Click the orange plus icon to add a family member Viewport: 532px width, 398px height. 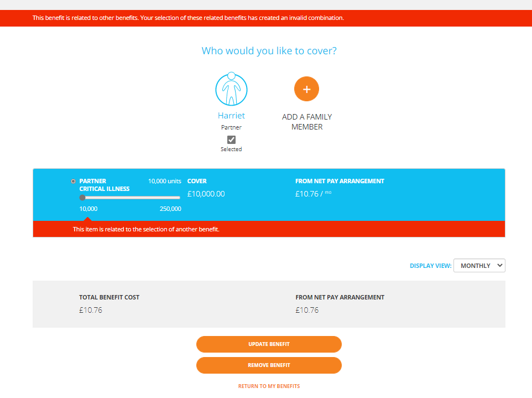[306, 89]
